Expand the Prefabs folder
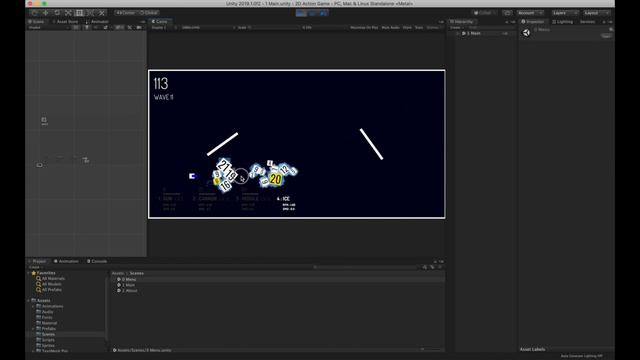 coord(33,329)
